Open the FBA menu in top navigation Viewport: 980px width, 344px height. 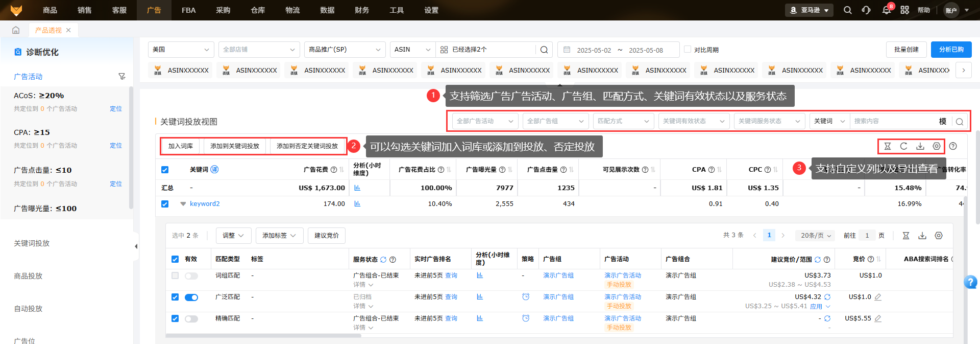[188, 10]
